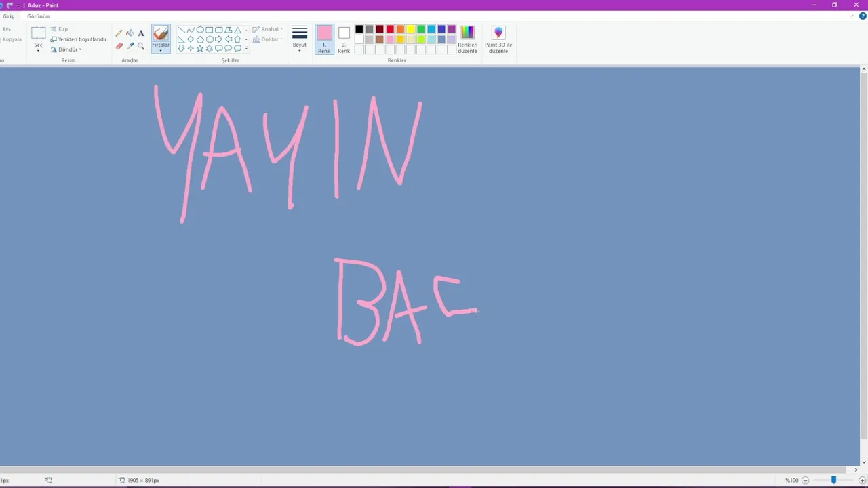Open the Giriş ribbon tab
This screenshot has width=868, height=488.
(x=8, y=16)
